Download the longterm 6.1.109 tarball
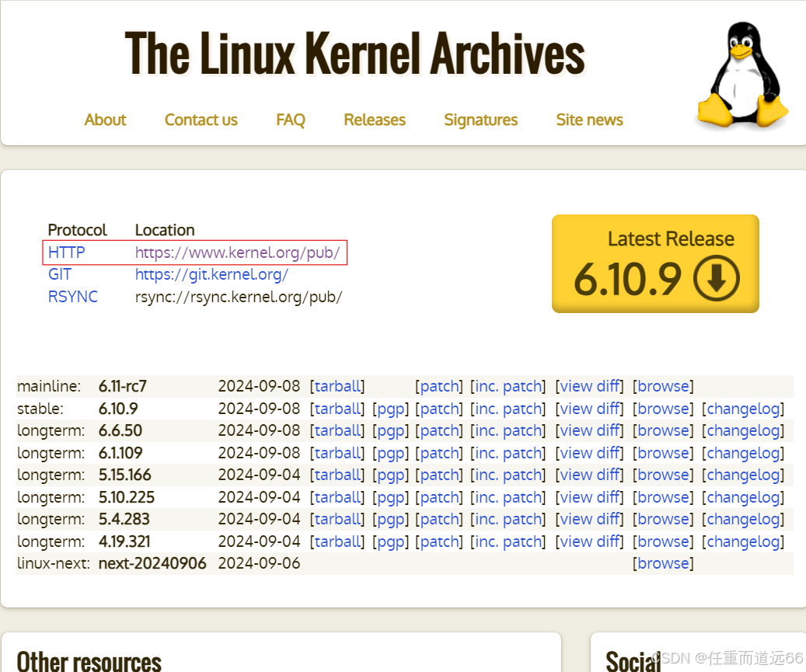 click(x=337, y=453)
